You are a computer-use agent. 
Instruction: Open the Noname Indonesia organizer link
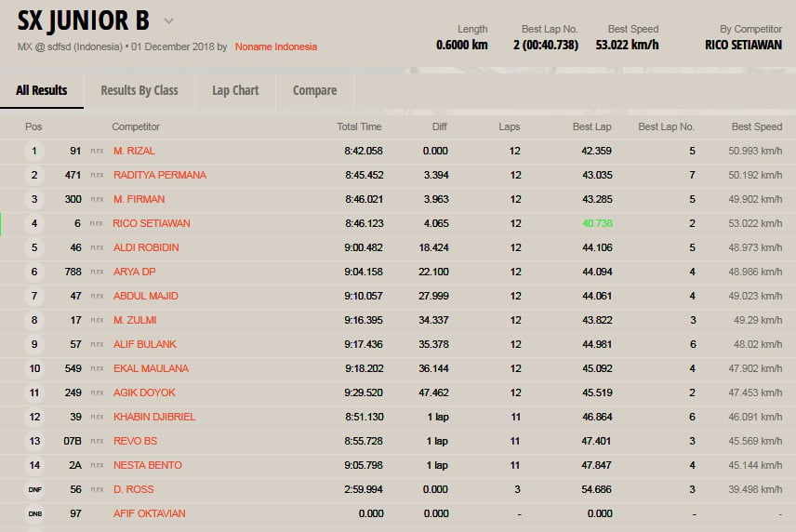(275, 47)
